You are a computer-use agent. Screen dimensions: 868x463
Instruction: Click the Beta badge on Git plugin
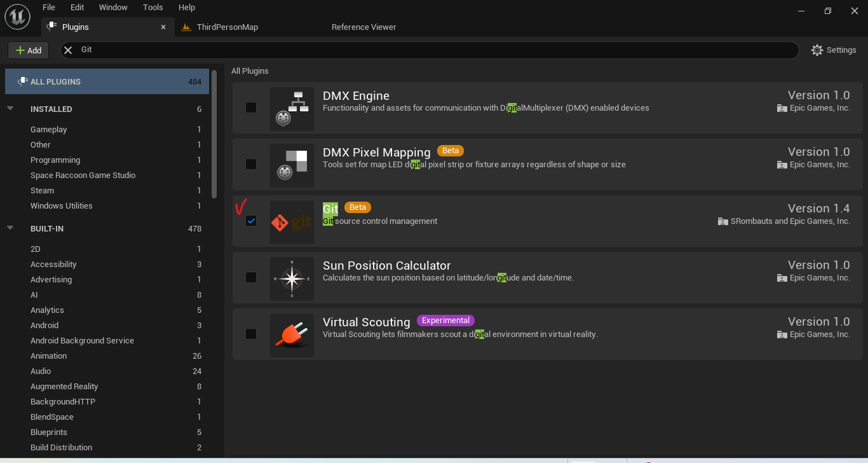358,207
